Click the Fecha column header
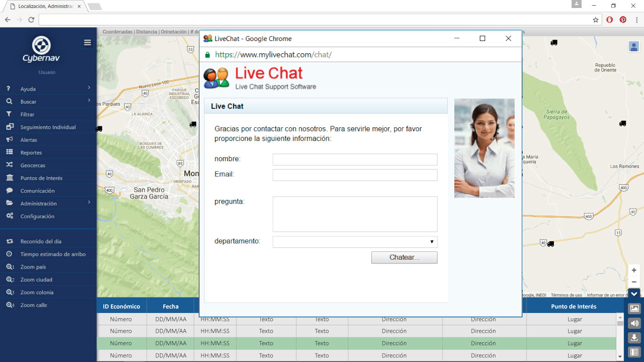644x362 pixels. 171,306
